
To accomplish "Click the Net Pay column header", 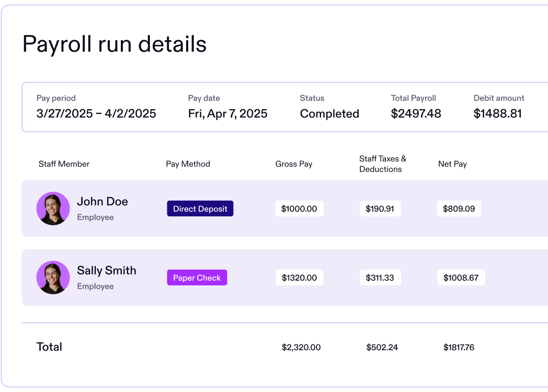I will point(453,164).
